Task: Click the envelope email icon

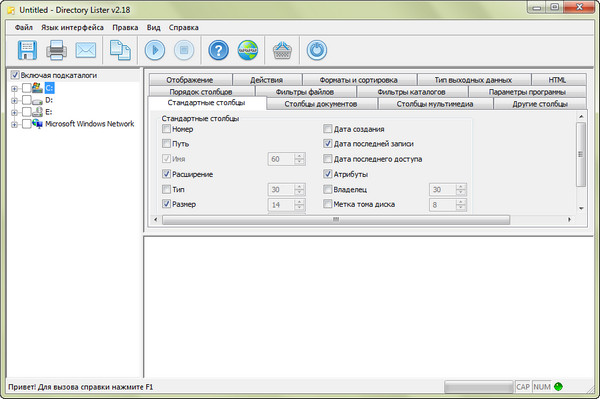Action: (x=86, y=50)
